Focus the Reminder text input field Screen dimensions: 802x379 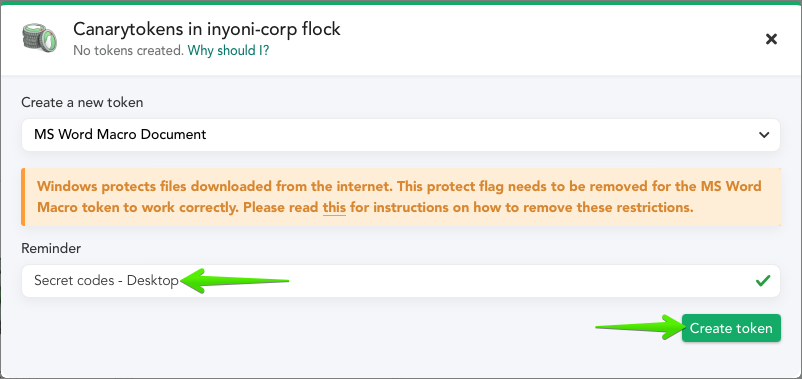pyautogui.click(x=400, y=281)
